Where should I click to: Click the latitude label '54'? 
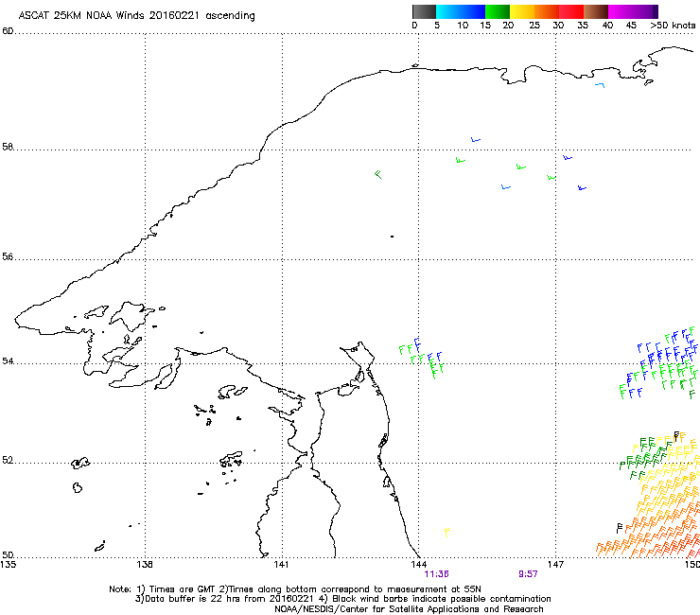[8, 360]
